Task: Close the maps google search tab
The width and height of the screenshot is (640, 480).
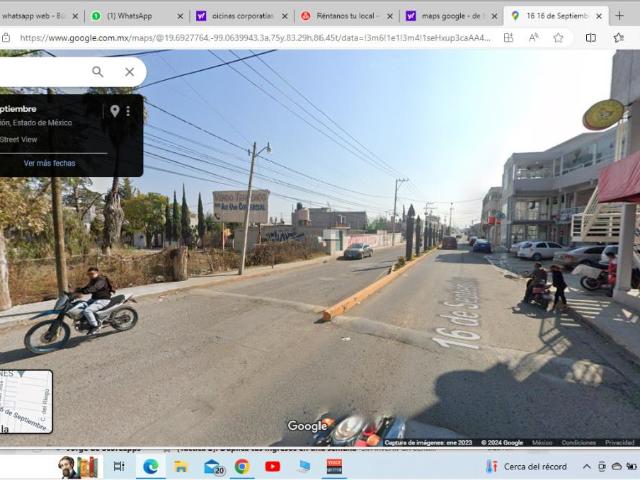Action: click(x=494, y=16)
